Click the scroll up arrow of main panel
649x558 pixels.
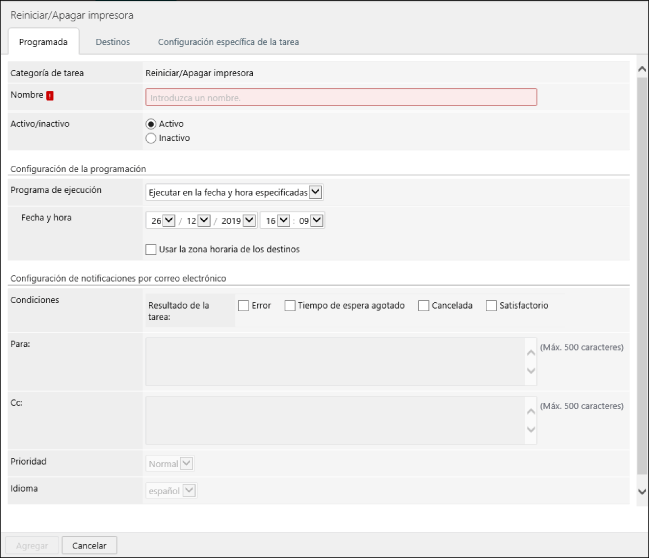click(x=641, y=69)
